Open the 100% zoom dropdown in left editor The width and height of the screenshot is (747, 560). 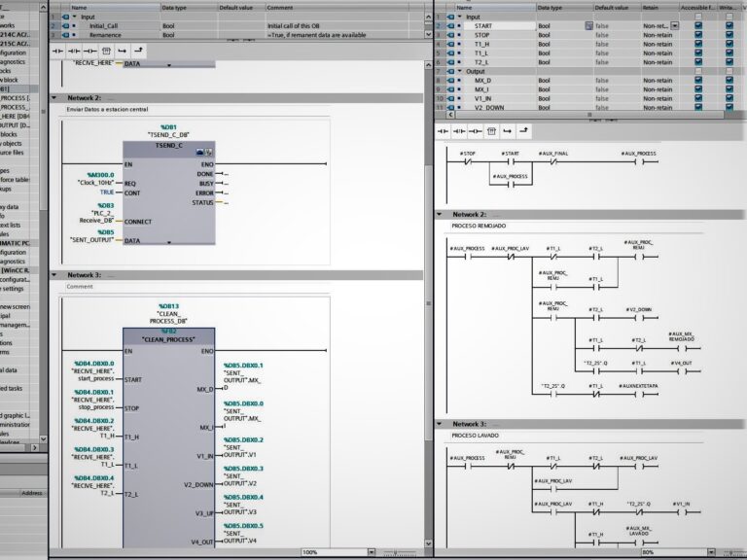(x=373, y=552)
